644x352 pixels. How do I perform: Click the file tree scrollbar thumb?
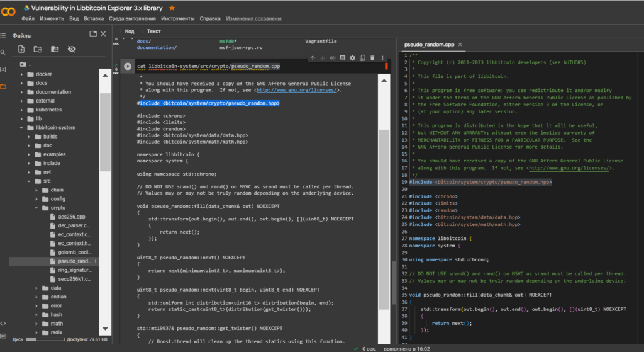coord(105,132)
